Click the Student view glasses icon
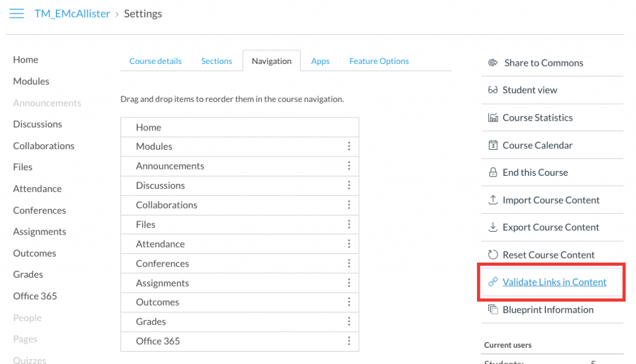The width and height of the screenshot is (636, 364). coord(493,90)
